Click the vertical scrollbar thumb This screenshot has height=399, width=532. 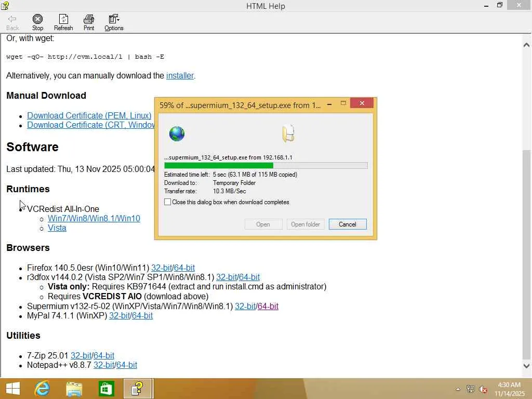point(526,255)
